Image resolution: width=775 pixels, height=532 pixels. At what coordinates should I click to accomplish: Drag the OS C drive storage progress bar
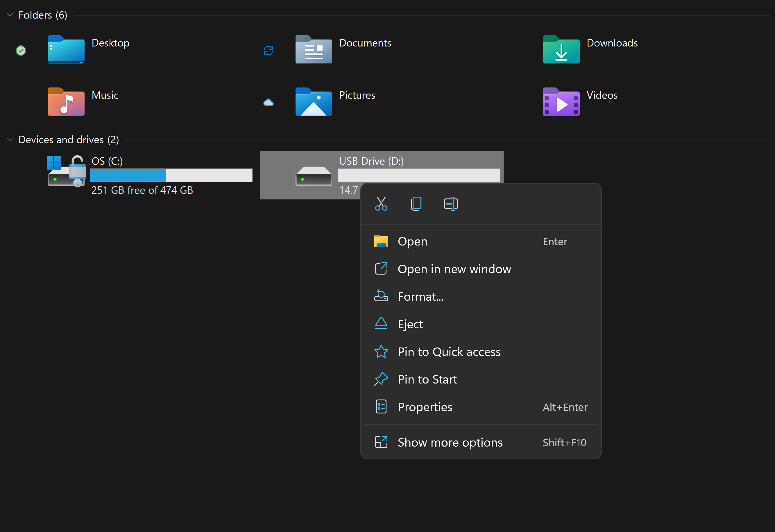click(171, 175)
